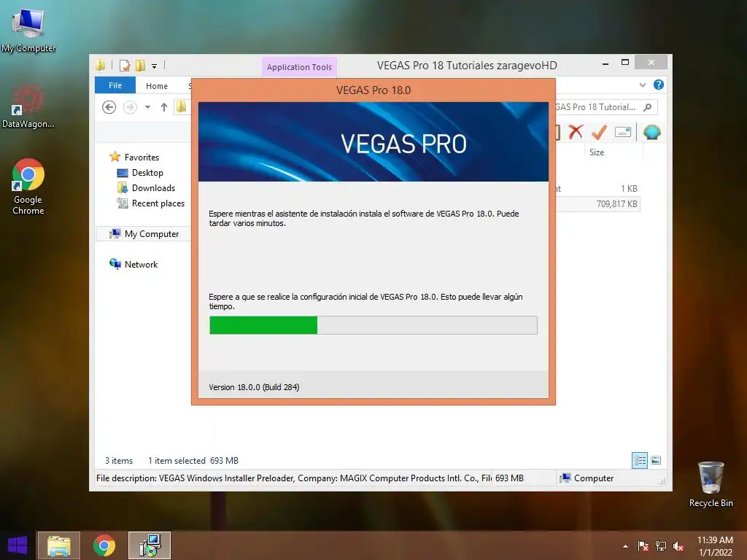Screen dimensions: 747x560
Task: Click the New Folder quick access icon
Action: (141, 66)
